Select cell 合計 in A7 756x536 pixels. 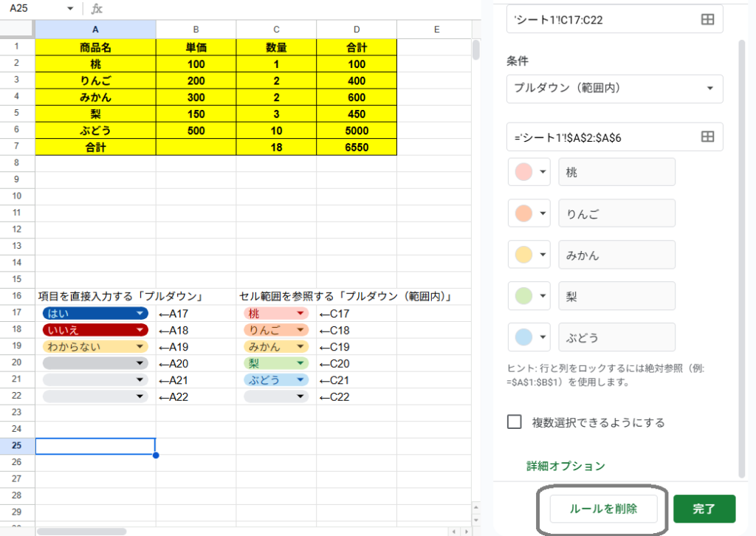pos(95,147)
